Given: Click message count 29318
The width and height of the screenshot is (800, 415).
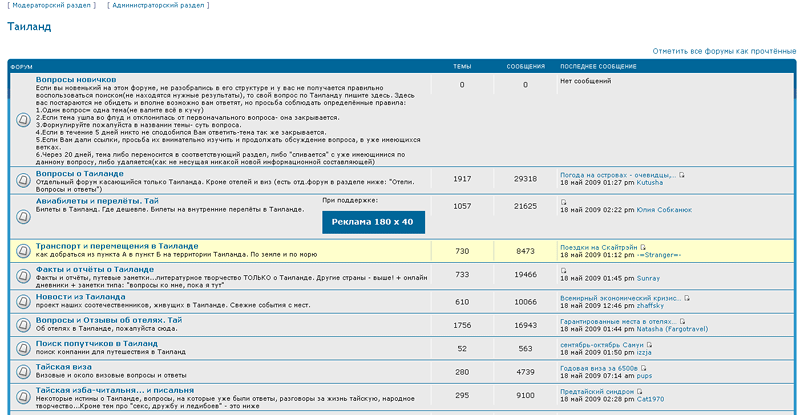Looking at the screenshot, I should [x=526, y=179].
